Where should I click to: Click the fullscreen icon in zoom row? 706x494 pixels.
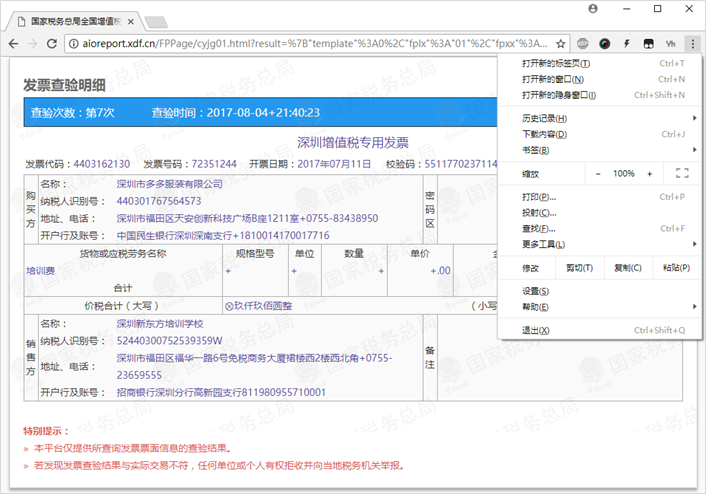pyautogui.click(x=682, y=173)
